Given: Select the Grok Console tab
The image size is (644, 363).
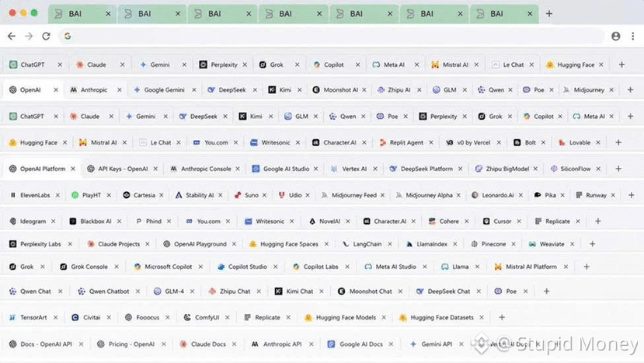Looking at the screenshot, I should (x=89, y=267).
